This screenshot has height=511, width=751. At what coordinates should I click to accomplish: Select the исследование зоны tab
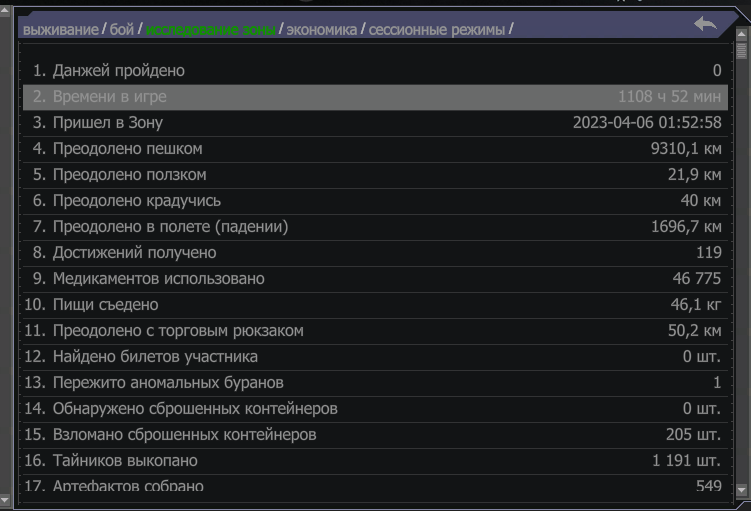tap(211, 30)
